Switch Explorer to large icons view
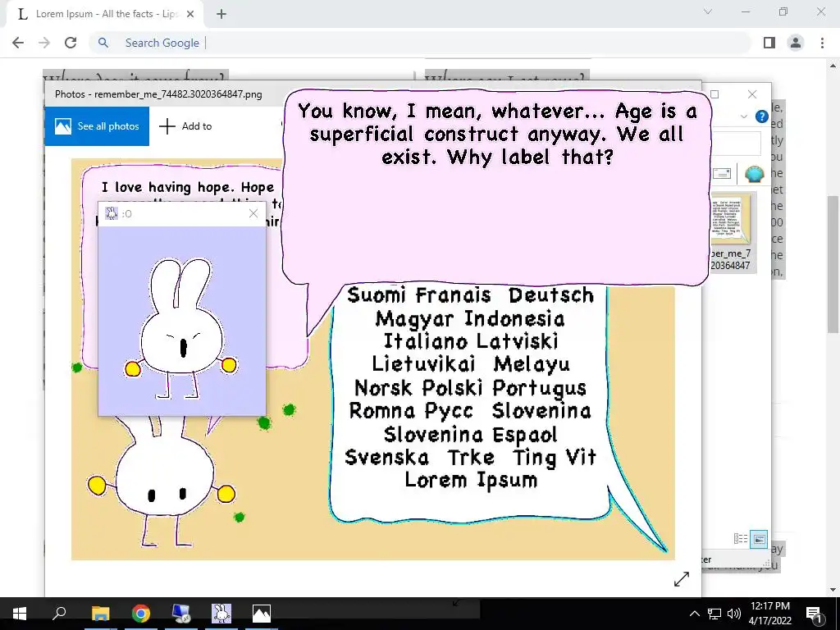Image resolution: width=840 pixels, height=630 pixels. click(759, 539)
